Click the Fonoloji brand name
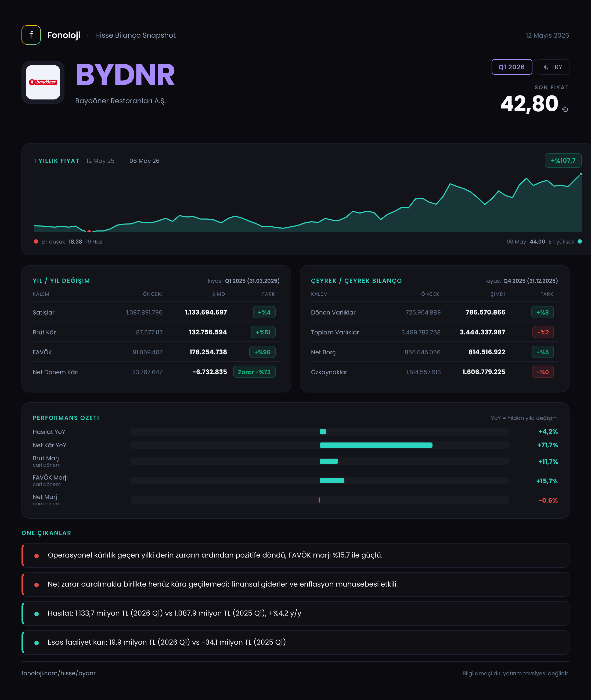 point(64,35)
